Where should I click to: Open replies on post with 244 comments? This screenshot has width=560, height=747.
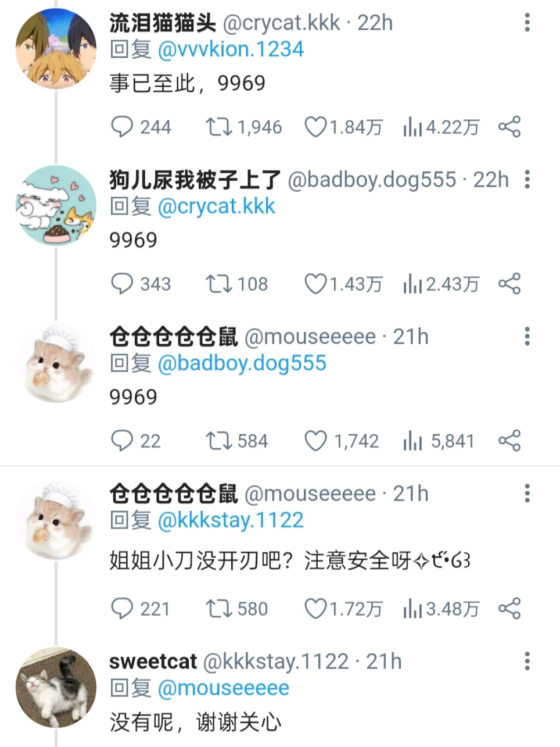pyautogui.click(x=122, y=127)
